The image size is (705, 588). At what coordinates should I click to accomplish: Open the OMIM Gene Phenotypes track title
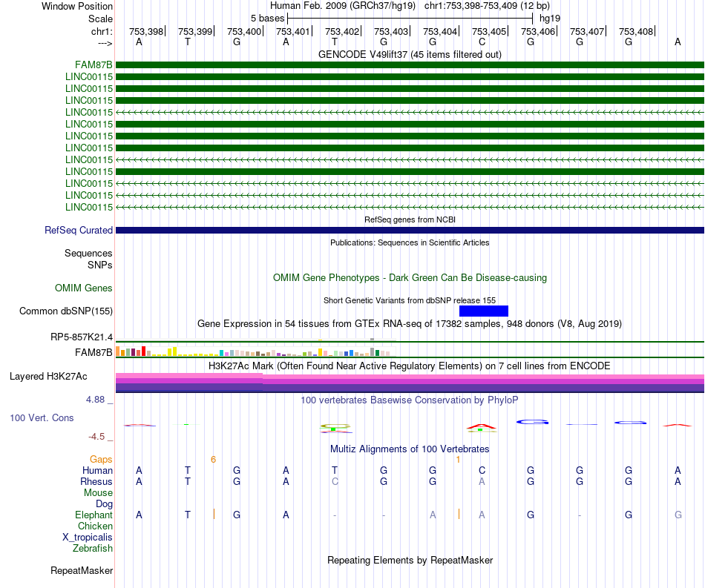[410, 277]
